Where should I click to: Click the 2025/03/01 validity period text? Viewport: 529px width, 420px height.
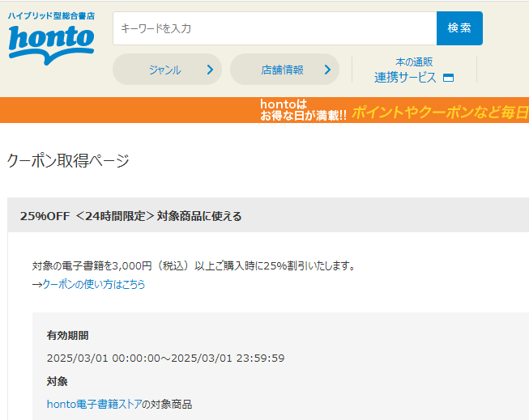click(x=165, y=358)
